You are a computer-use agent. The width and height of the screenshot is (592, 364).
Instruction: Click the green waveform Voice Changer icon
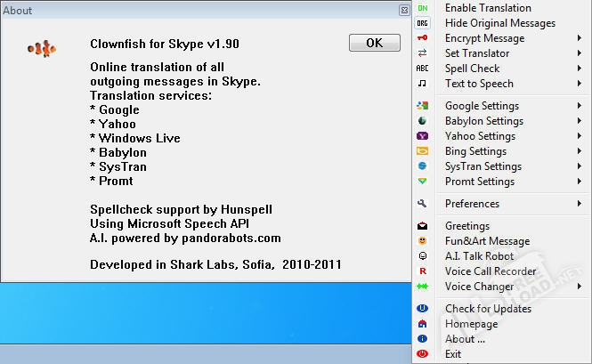(x=423, y=287)
